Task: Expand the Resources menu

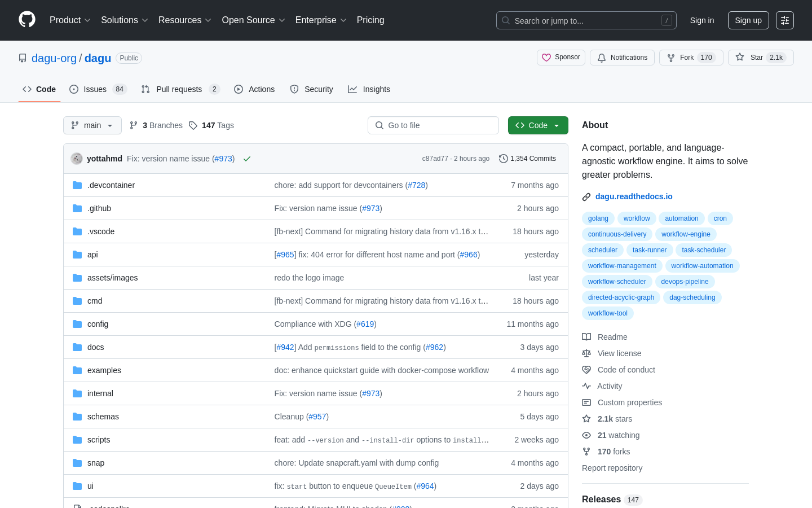Action: click(185, 20)
